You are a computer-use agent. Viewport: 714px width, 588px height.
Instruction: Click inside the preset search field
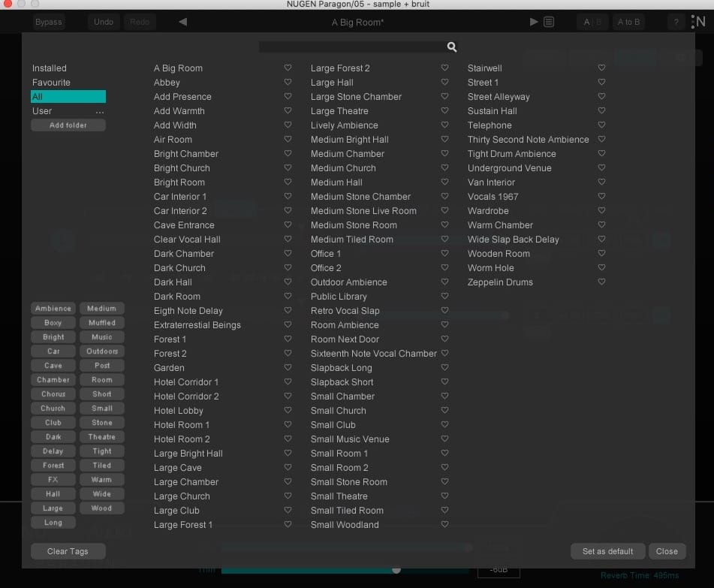coord(353,46)
